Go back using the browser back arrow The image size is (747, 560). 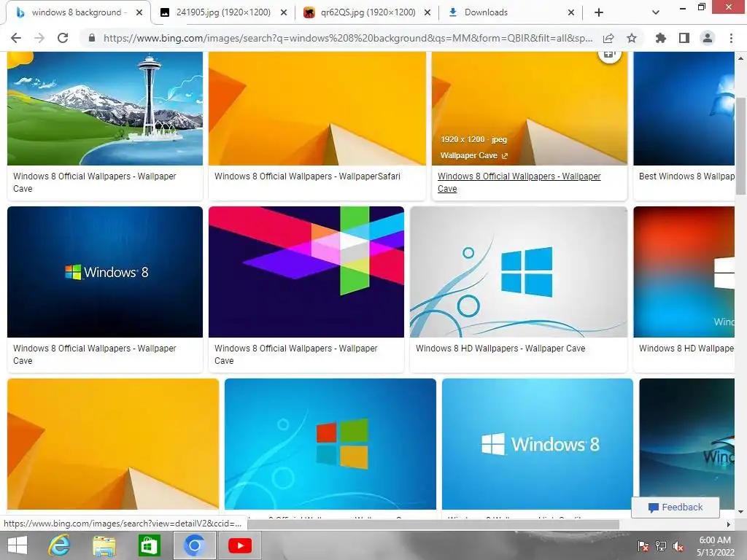pos(16,38)
